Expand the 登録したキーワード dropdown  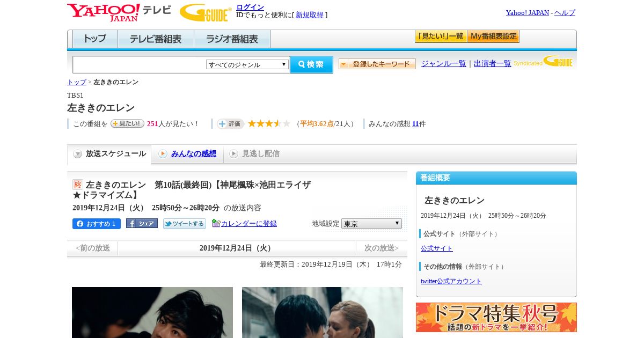tap(377, 64)
